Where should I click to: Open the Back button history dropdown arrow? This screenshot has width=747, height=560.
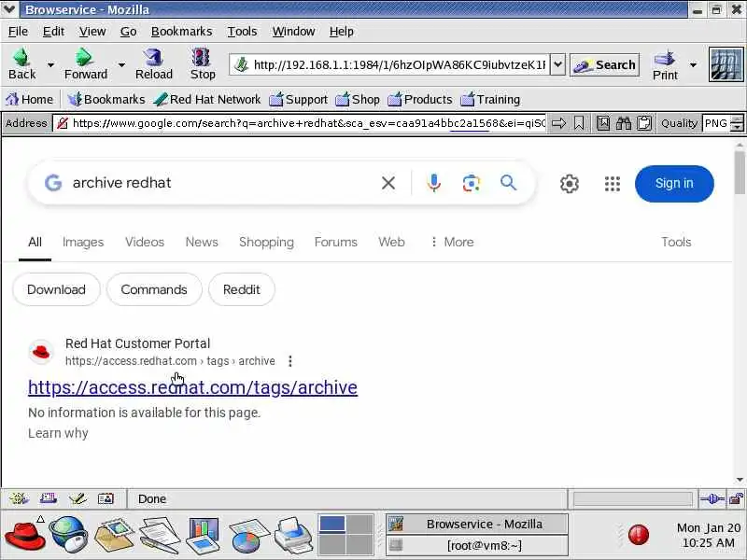click(x=50, y=64)
